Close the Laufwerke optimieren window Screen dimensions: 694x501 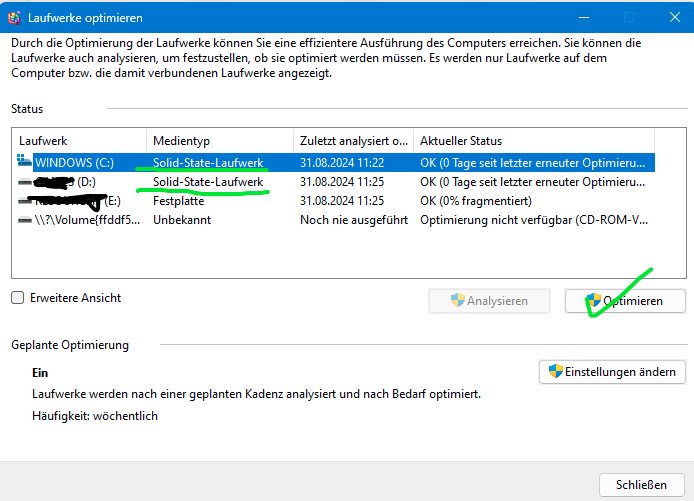pyautogui.click(x=675, y=17)
